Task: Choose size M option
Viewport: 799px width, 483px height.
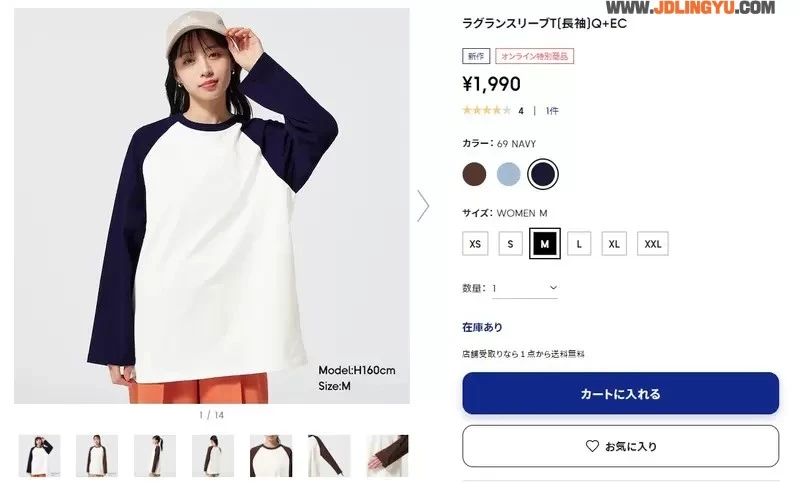Action: pos(545,244)
